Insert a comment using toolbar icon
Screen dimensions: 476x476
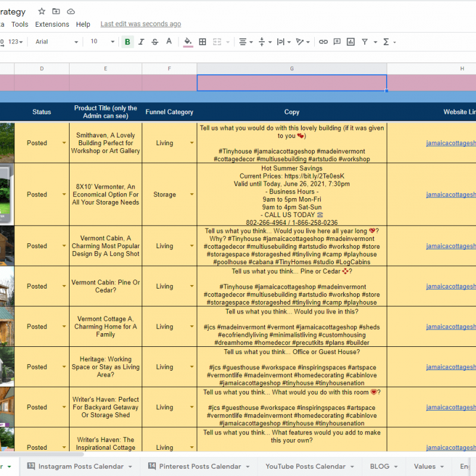pos(337,42)
